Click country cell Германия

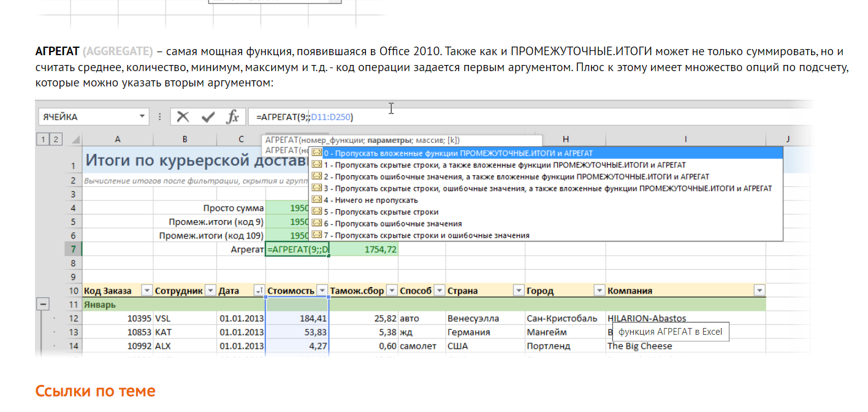coord(485,332)
